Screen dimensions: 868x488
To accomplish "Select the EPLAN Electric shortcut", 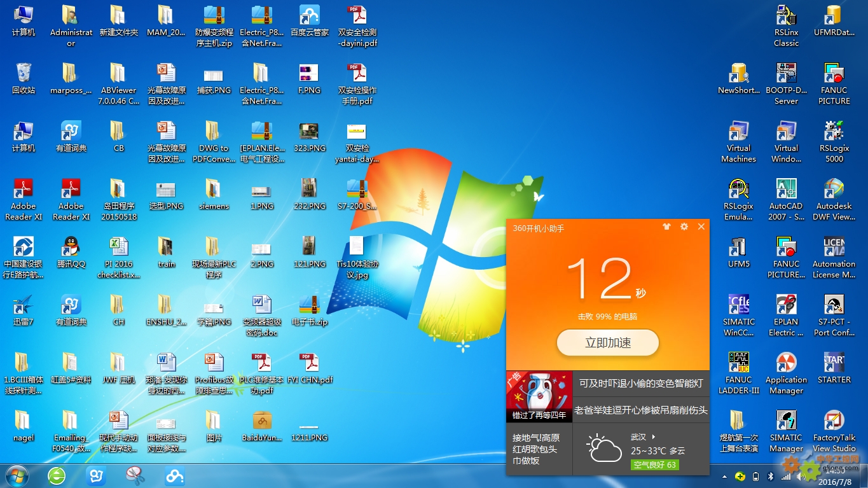I will 787,316.
